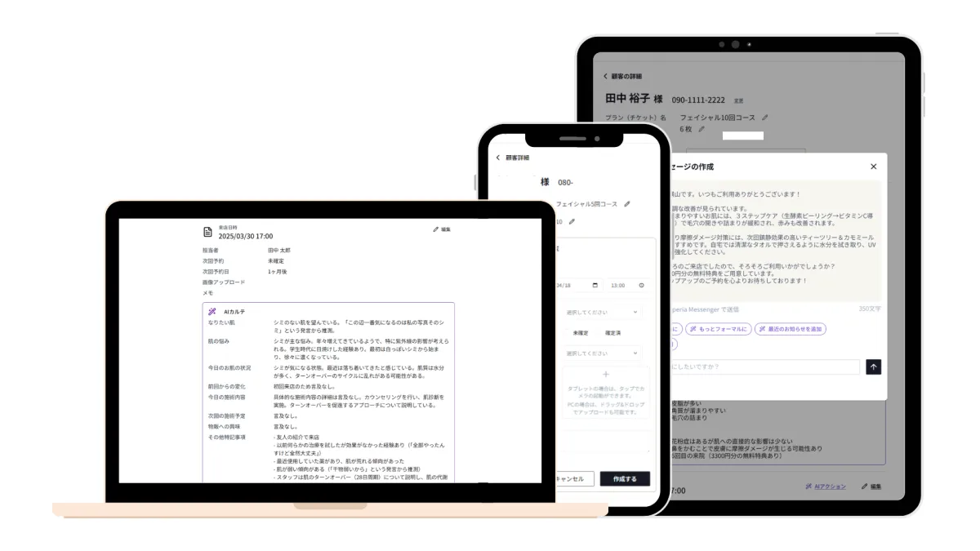
Task: Open the AIアクション link on tablet
Action: click(x=825, y=486)
